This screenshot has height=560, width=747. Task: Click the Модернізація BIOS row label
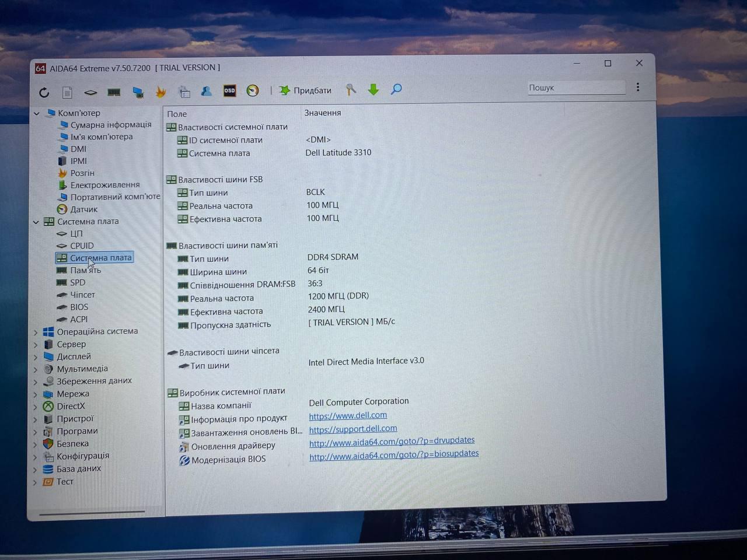[x=228, y=460]
